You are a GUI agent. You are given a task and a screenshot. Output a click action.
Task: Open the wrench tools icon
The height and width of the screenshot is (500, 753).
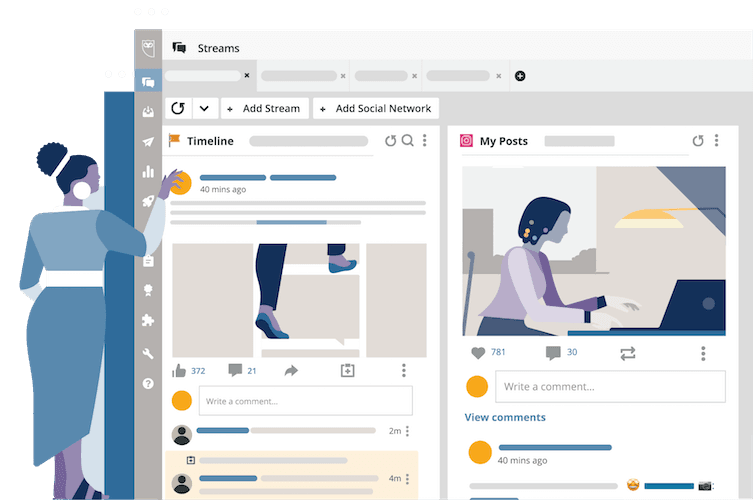[148, 353]
